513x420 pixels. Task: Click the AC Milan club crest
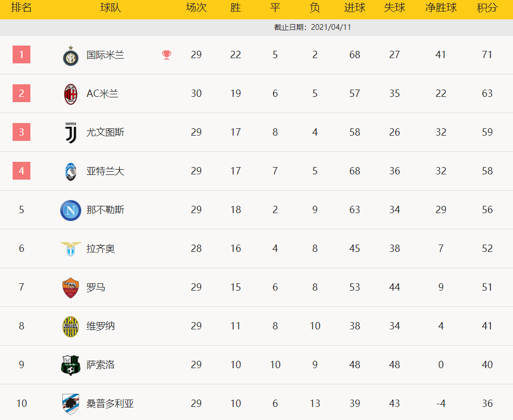(x=71, y=94)
